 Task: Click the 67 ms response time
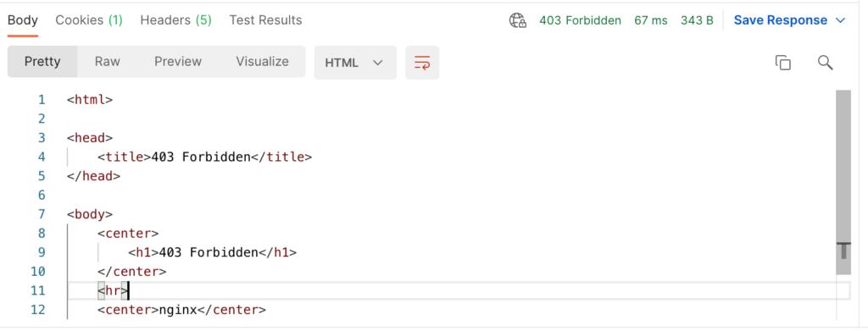pyautogui.click(x=651, y=20)
